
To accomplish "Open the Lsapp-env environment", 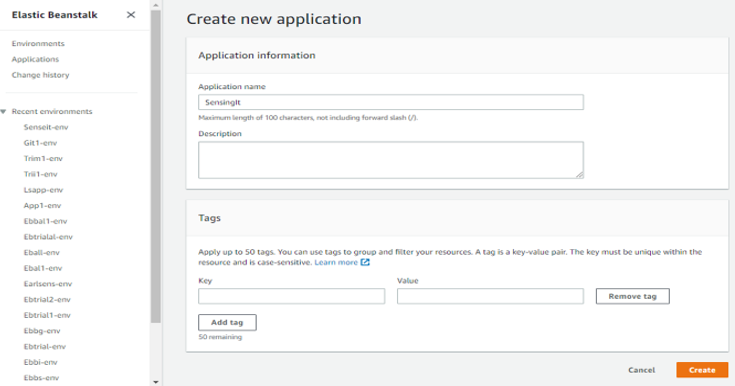I will click(43, 190).
